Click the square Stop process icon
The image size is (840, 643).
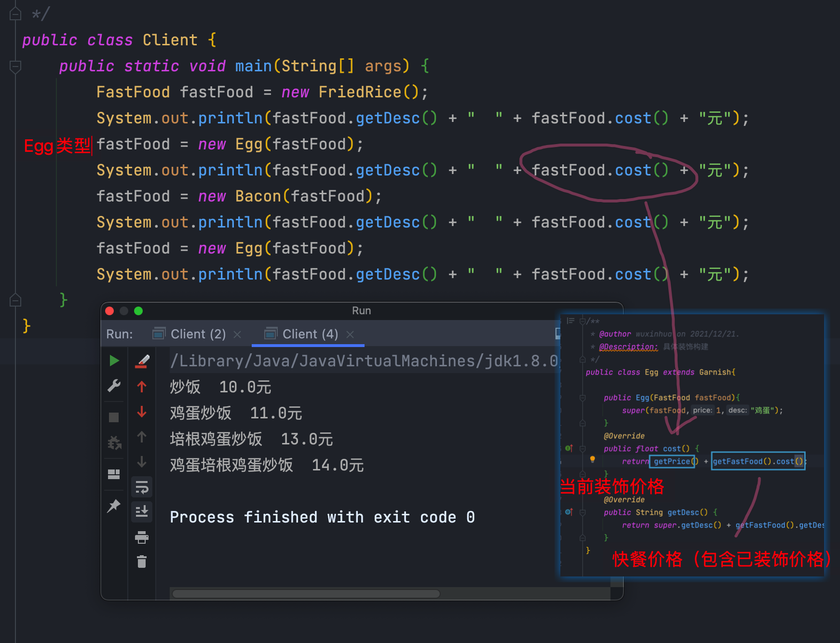[x=114, y=417]
